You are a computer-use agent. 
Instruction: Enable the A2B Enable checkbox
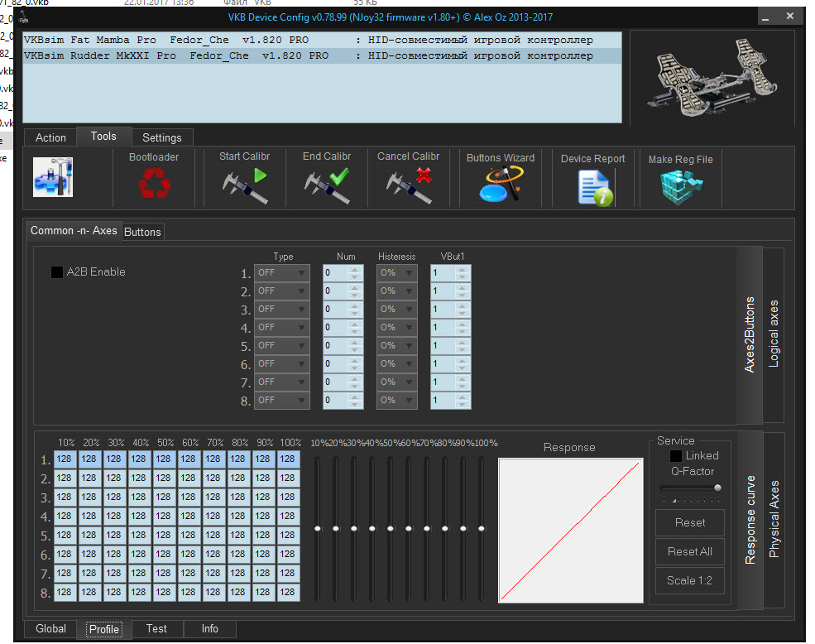(x=56, y=272)
